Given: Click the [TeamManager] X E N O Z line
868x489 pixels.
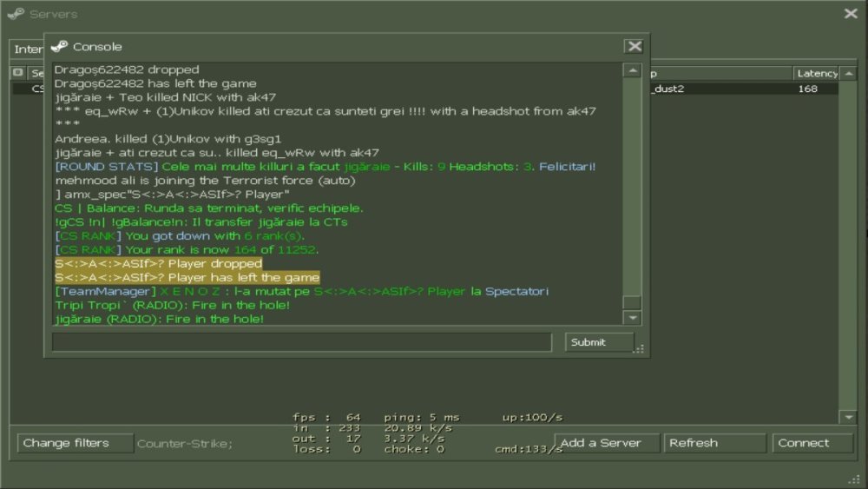Looking at the screenshot, I should click(302, 291).
